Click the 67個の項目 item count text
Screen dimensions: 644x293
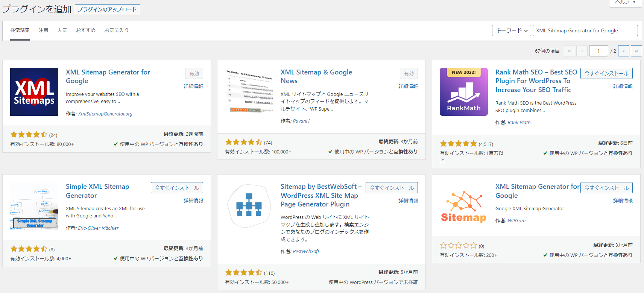(x=547, y=51)
